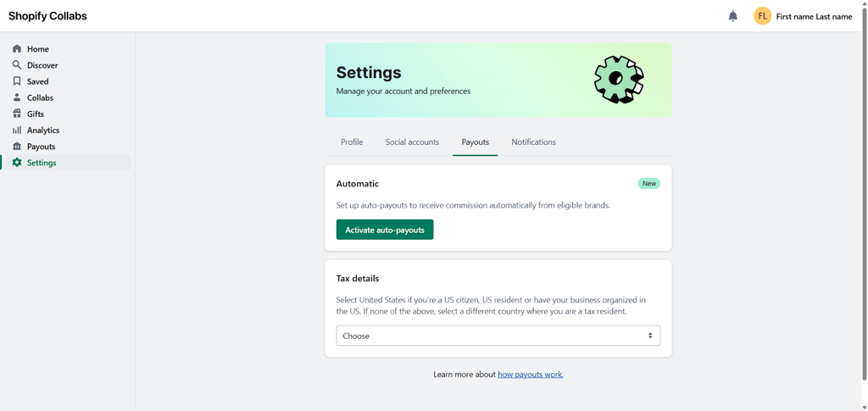Click the Settings banner title
Viewport: 868px width, 411px height.
[369, 73]
